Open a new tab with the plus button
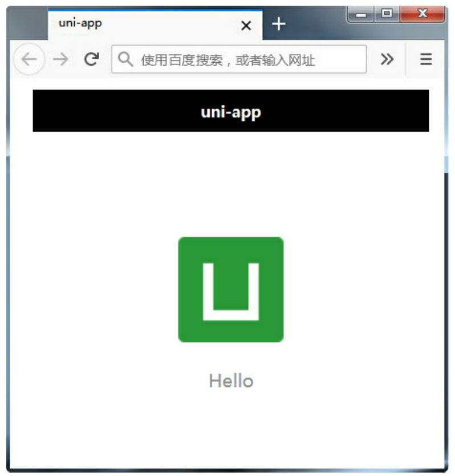This screenshot has height=476, width=455. pyautogui.click(x=279, y=25)
